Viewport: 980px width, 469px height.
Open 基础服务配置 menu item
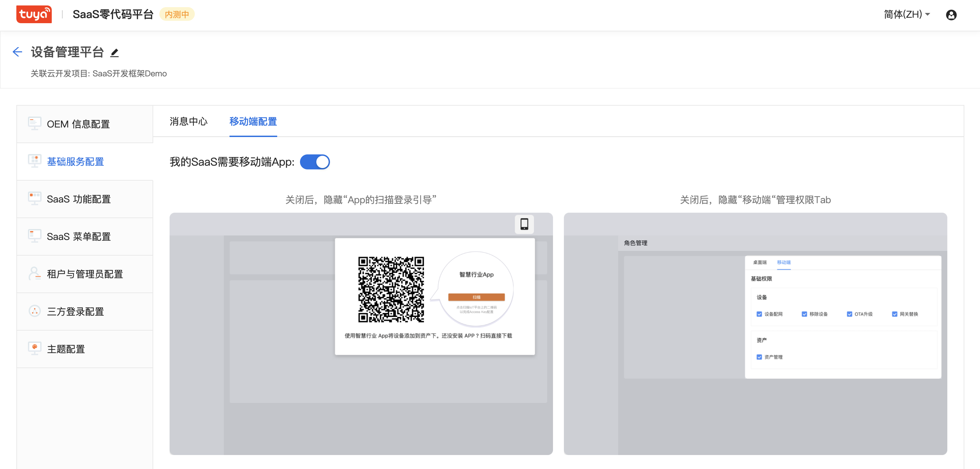click(x=85, y=162)
